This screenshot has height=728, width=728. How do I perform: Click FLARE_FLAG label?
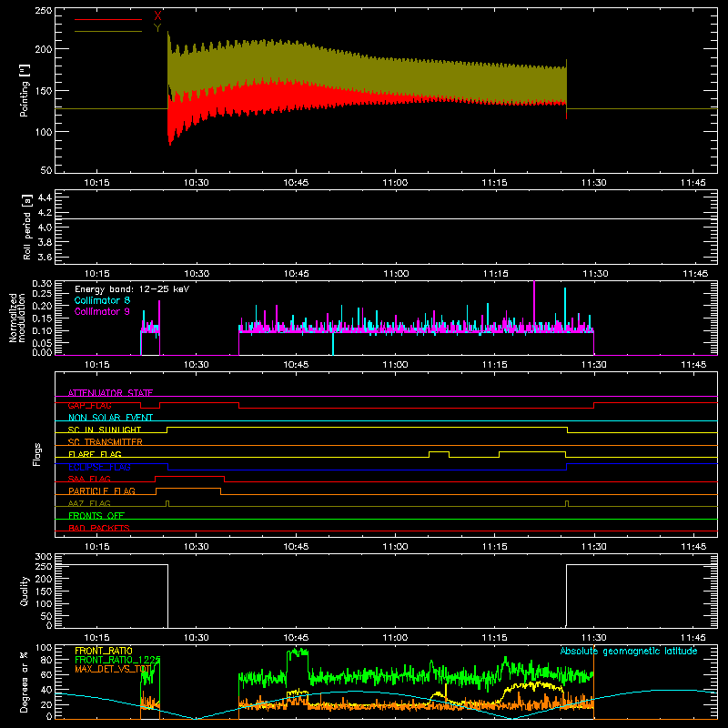tap(95, 454)
